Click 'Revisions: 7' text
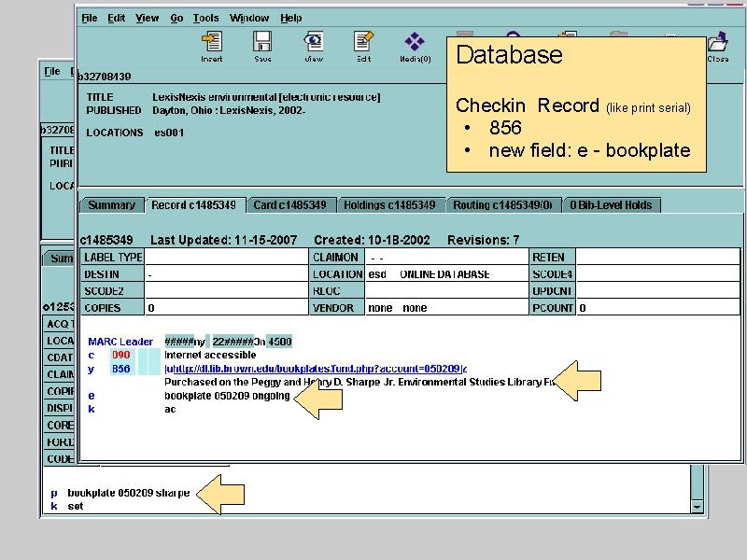This screenshot has width=747, height=560. tap(483, 240)
